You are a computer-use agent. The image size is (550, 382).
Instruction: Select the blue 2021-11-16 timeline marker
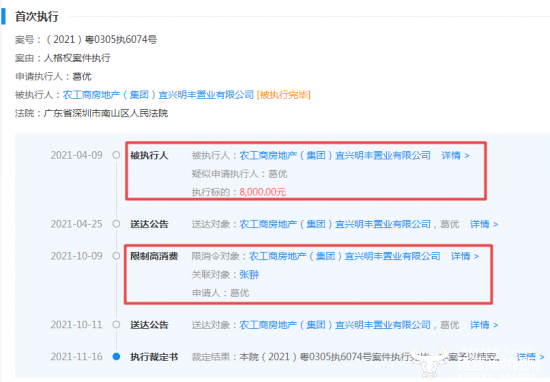116,357
